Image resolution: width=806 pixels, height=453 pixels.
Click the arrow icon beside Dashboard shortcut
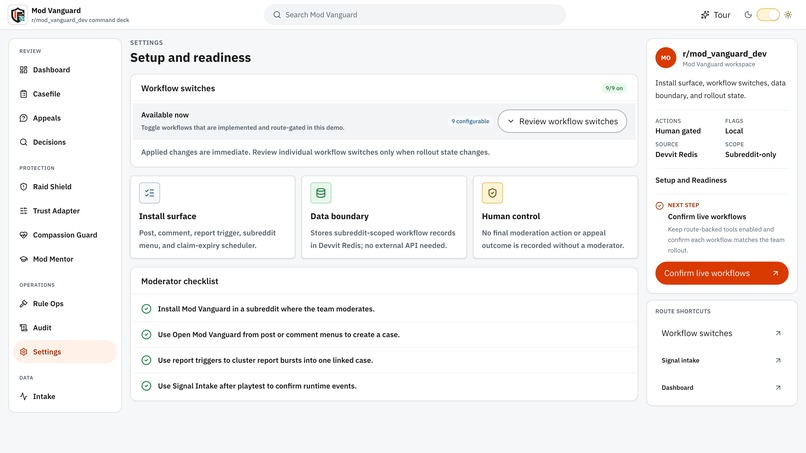coord(778,388)
